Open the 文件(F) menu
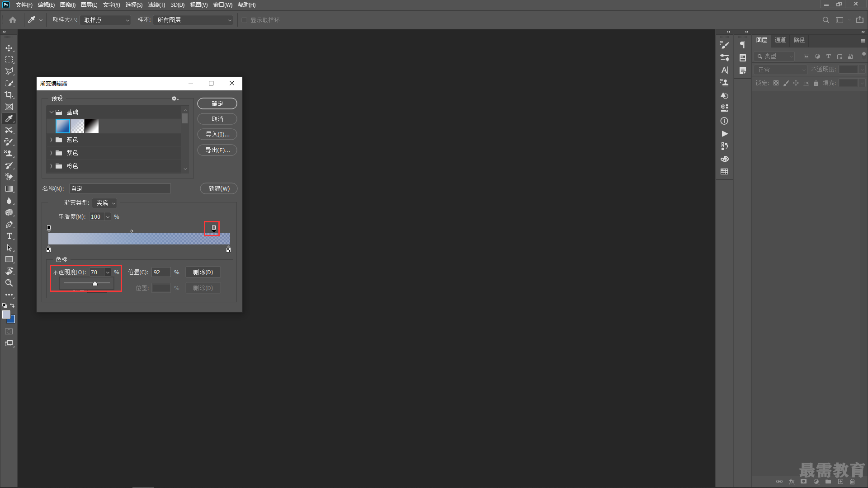The image size is (868, 488). [24, 5]
